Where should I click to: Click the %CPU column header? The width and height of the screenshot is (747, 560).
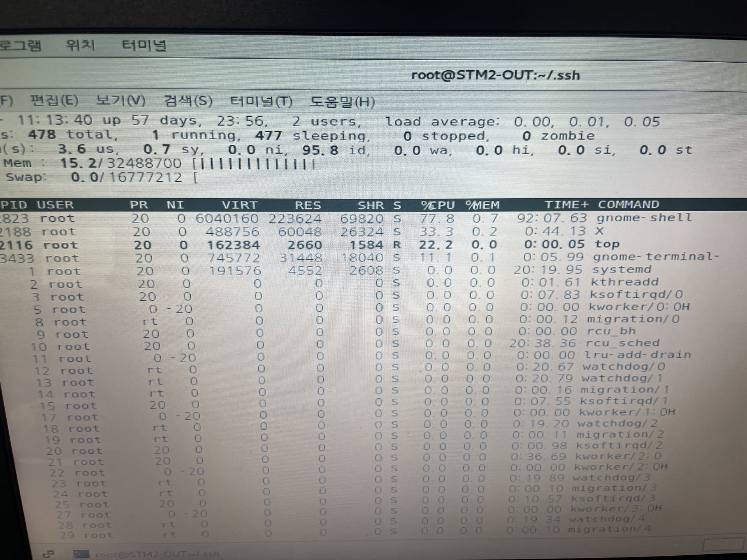tap(438, 205)
